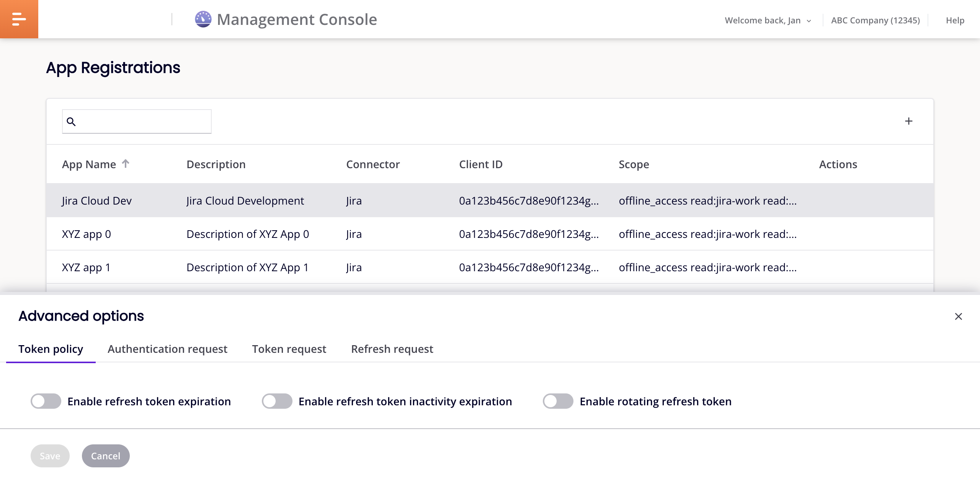Enable rotating refresh token toggle
This screenshot has height=498, width=980.
point(558,401)
